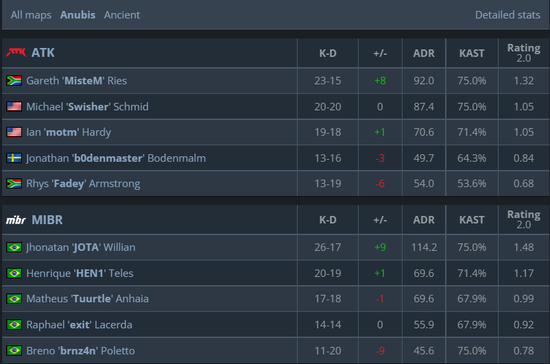Open the Detailed stats link
This screenshot has width=550, height=364.
pos(508,15)
